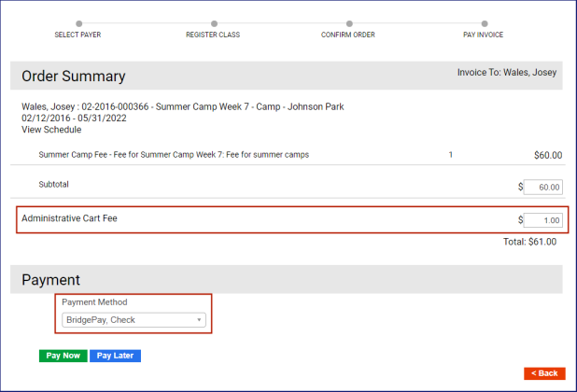Viewport: 577px width, 392px height.
Task: Go to the SELECT PAYER step label
Action: (78, 35)
